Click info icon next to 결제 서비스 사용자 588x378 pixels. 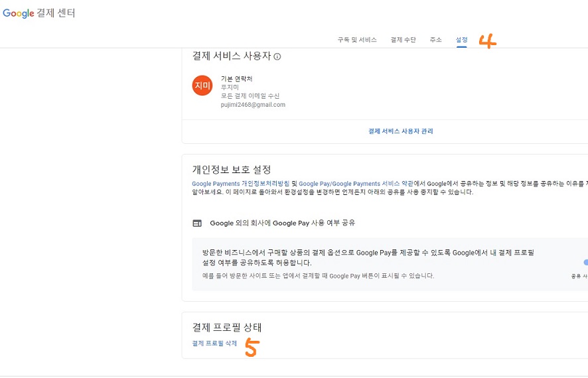tap(277, 56)
